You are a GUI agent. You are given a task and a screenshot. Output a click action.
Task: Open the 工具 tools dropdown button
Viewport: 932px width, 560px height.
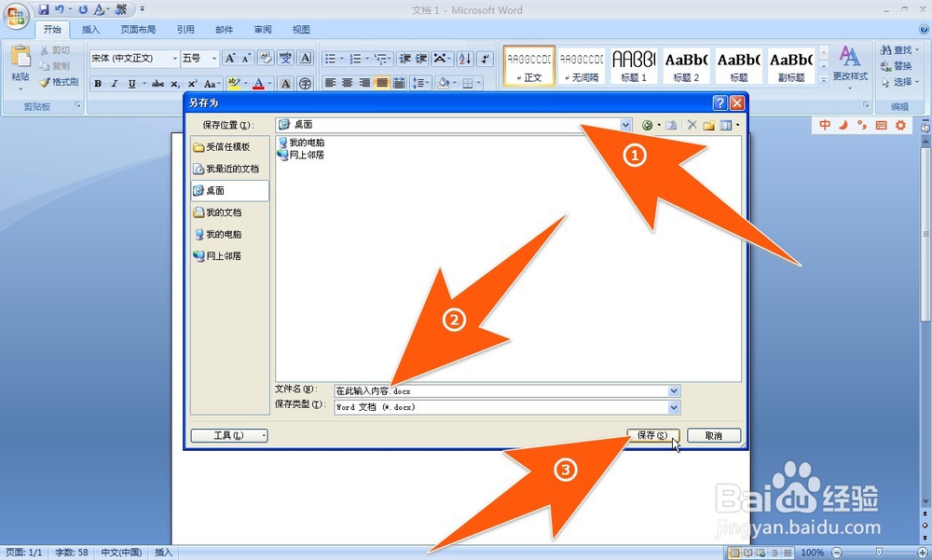pos(229,436)
